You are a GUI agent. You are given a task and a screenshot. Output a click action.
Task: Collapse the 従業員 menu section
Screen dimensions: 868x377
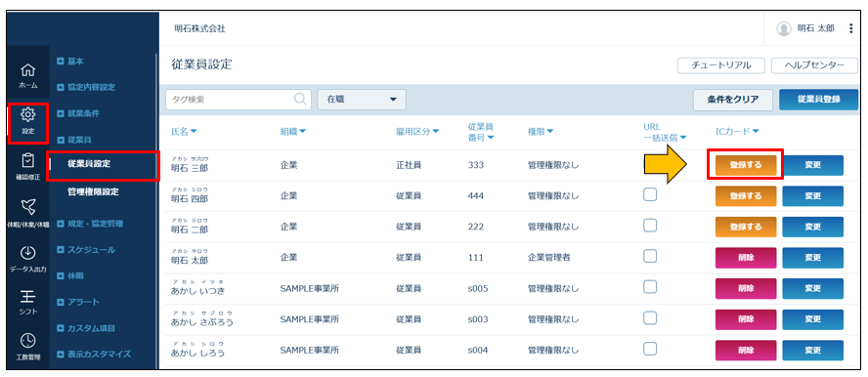point(74,140)
